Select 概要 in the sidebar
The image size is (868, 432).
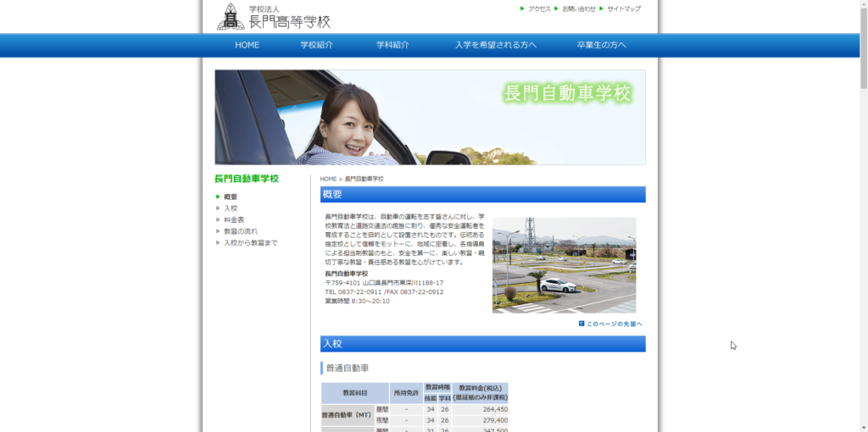231,197
